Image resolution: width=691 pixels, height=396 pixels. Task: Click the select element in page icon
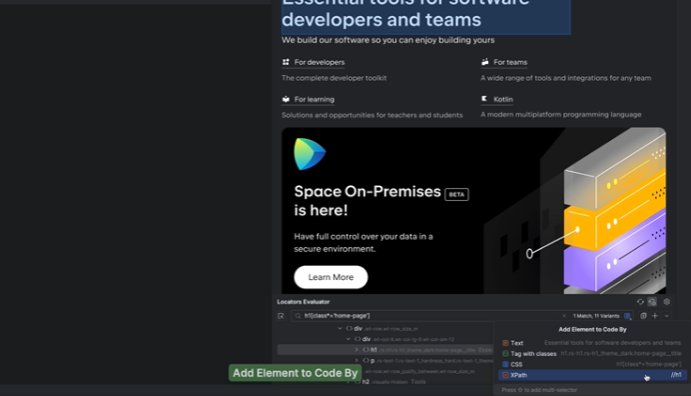(x=281, y=316)
